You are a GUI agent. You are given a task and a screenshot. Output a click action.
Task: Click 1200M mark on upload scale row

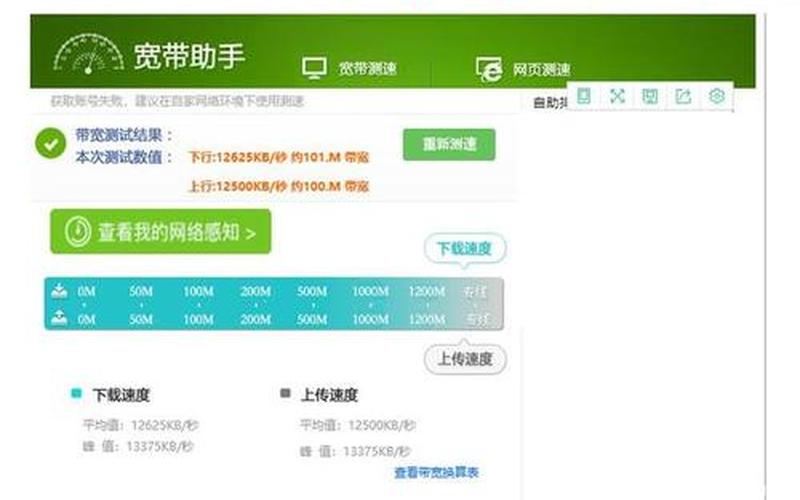point(427,319)
